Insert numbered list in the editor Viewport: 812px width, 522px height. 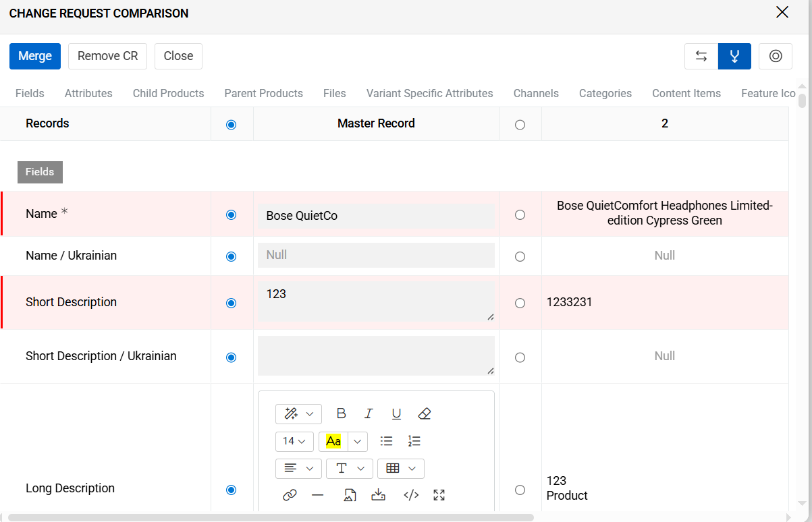point(414,441)
